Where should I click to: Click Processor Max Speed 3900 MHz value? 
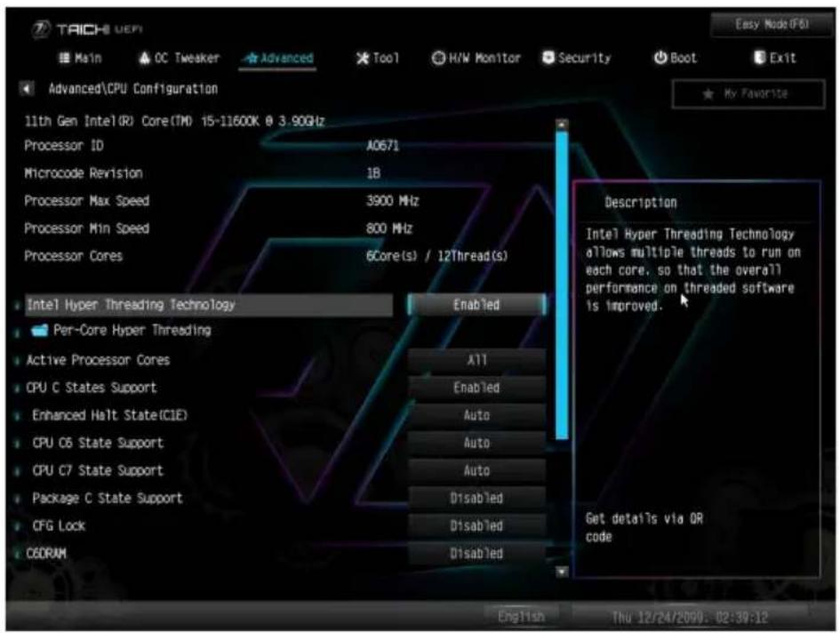click(x=392, y=201)
